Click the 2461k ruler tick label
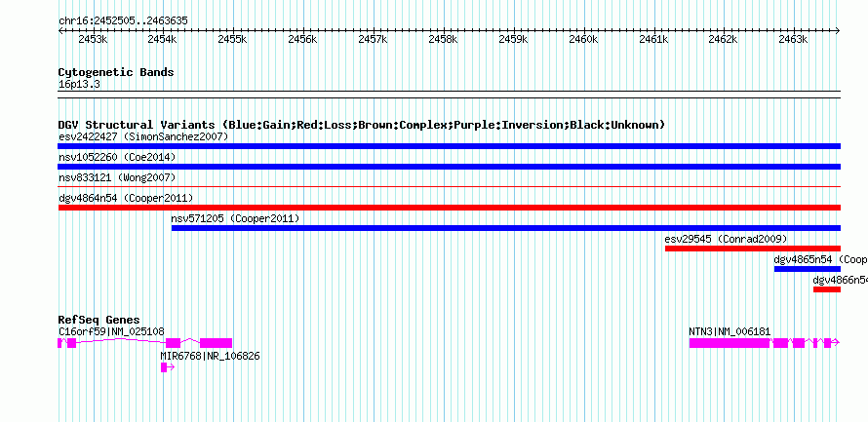The width and height of the screenshot is (868, 422). click(x=653, y=39)
